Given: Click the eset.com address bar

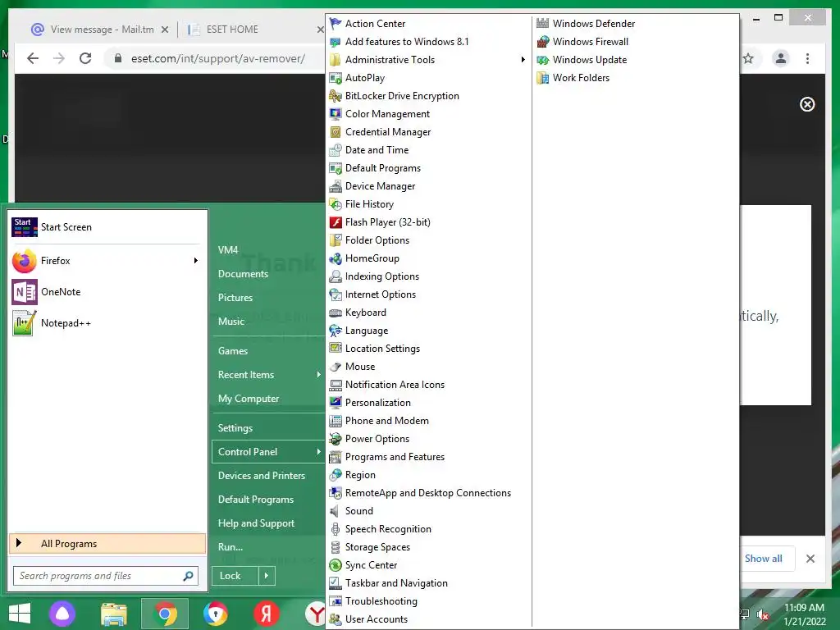Looking at the screenshot, I should coord(218,58).
